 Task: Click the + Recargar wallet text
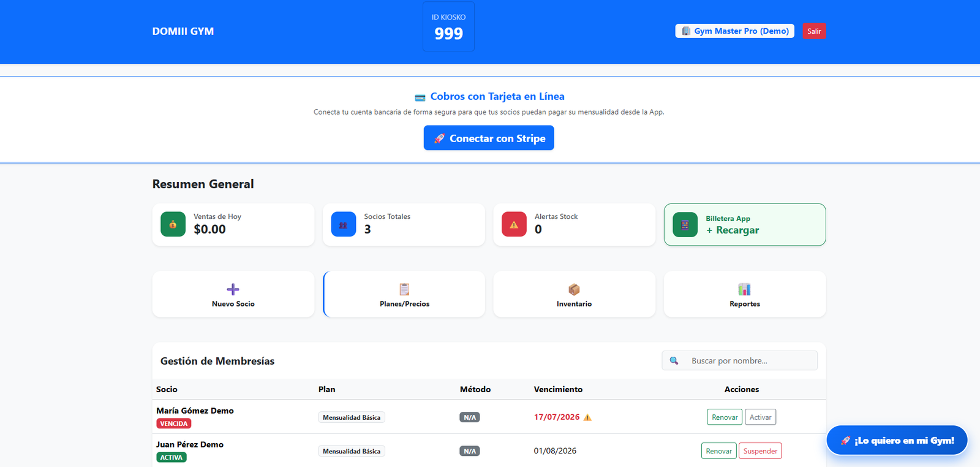tap(733, 230)
